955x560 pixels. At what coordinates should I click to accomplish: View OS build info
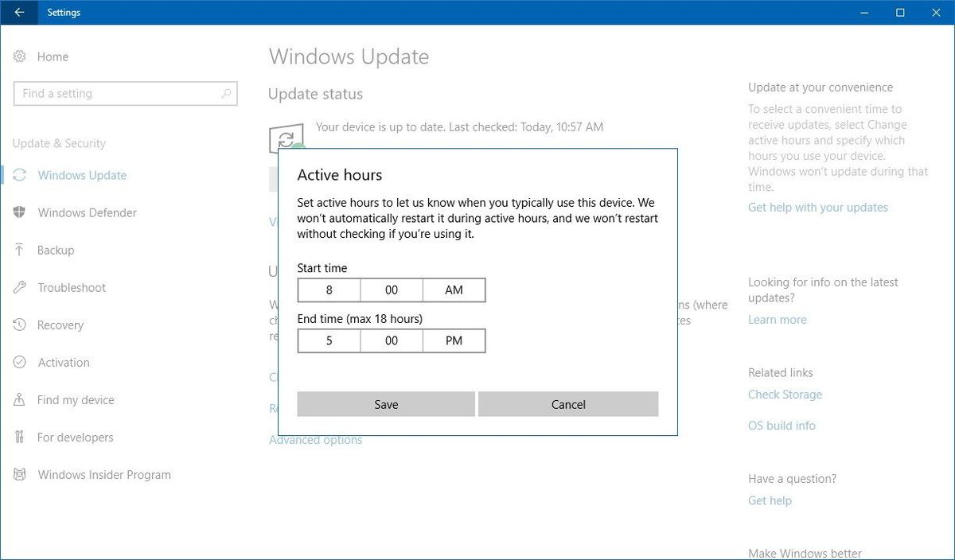tap(782, 425)
